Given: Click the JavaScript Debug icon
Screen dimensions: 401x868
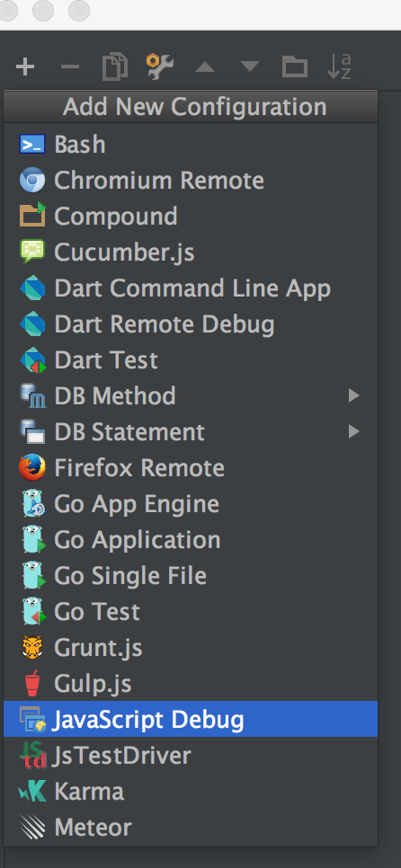Looking at the screenshot, I should [32, 719].
